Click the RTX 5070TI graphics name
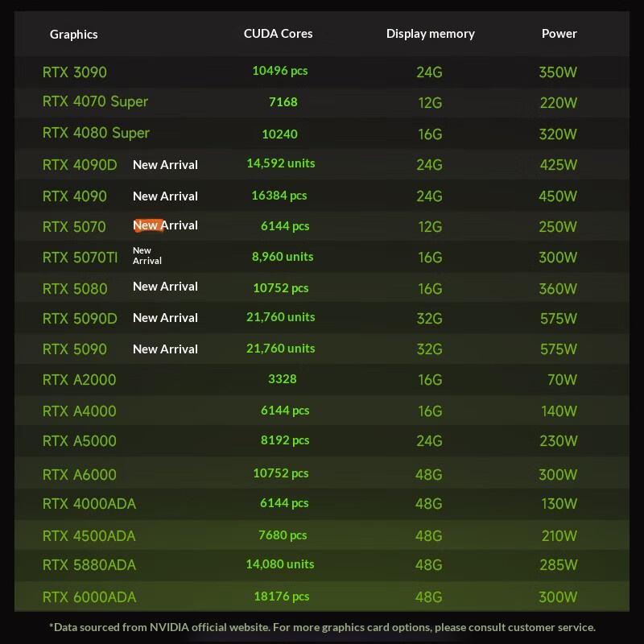The height and width of the screenshot is (644, 644). pos(80,258)
